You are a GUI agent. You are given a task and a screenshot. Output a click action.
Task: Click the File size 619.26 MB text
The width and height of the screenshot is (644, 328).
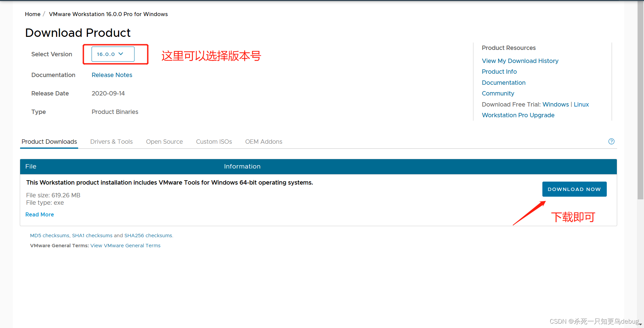[53, 195]
